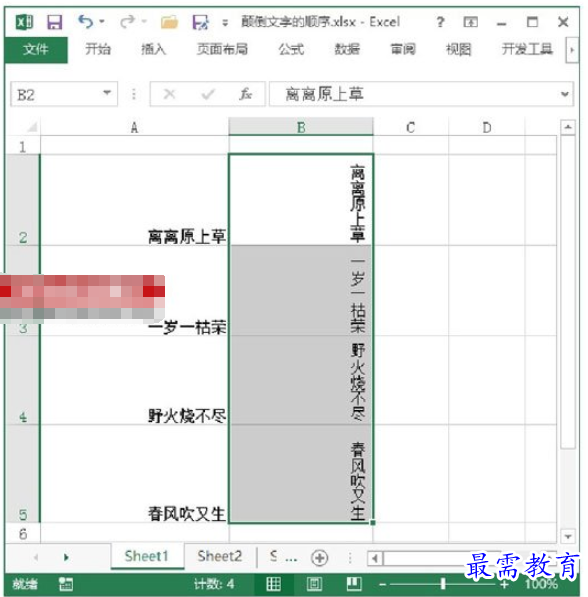This screenshot has height=597, width=588.
Task: Select row 5 header
Action: [22, 473]
